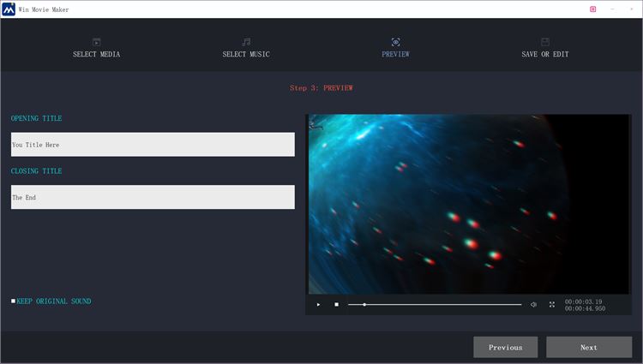Open fullscreen preview with the expand icon
The height and width of the screenshot is (364, 643).
point(552,304)
